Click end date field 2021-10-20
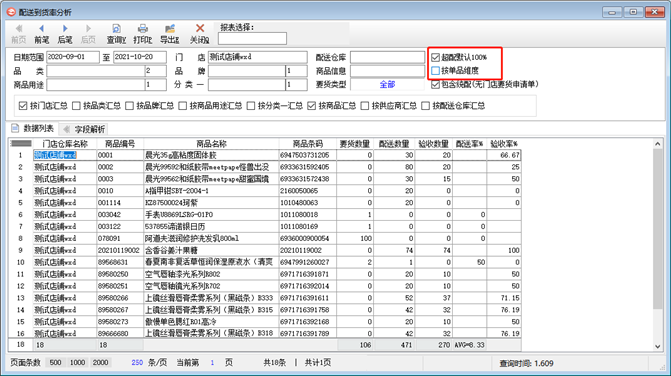The image size is (671, 376). coord(140,57)
